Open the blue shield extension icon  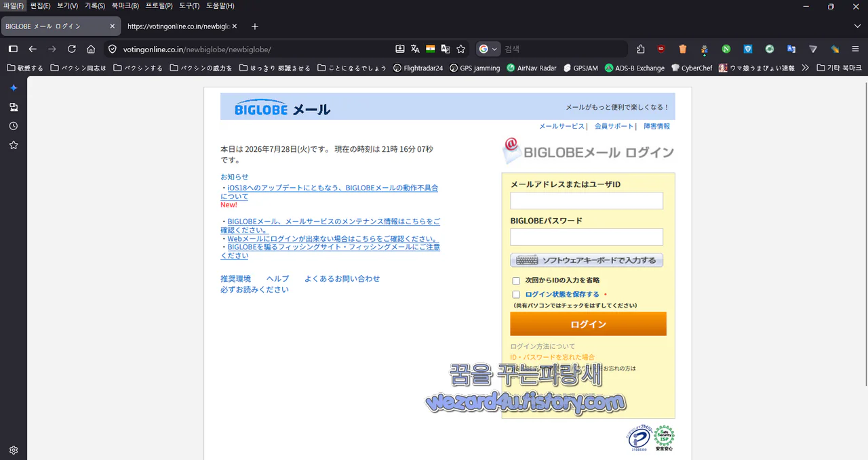[x=748, y=49]
